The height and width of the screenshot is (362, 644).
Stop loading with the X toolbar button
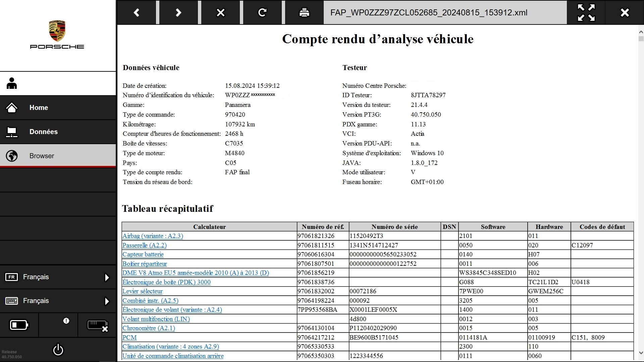coord(220,12)
